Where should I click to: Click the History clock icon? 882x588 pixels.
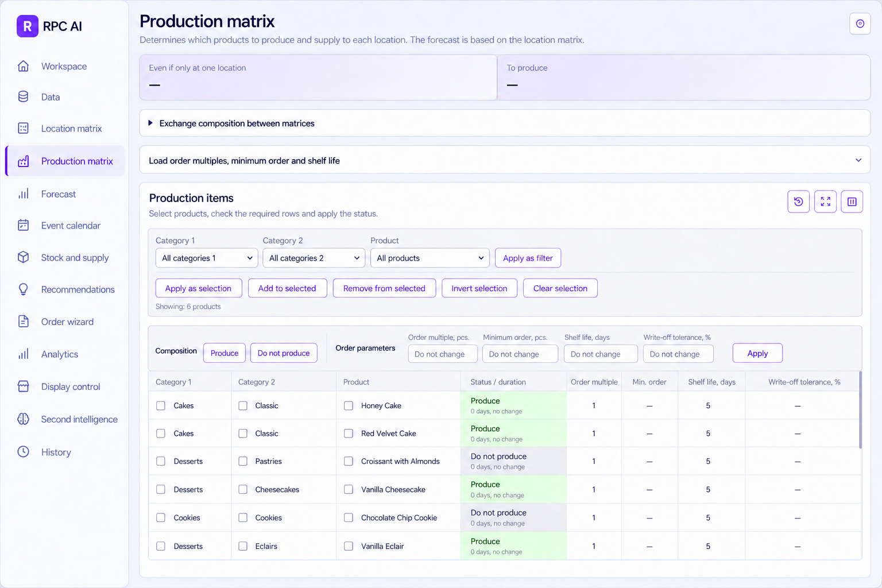pos(24,451)
